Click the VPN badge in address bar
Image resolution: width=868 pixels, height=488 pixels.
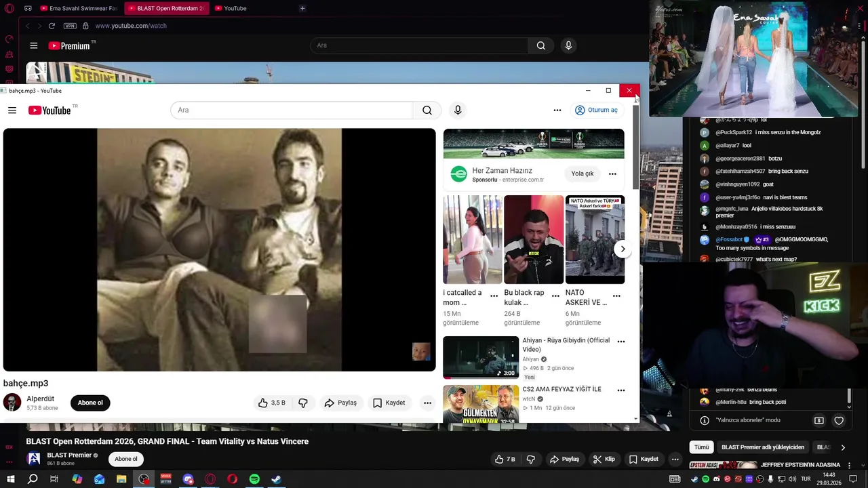[x=70, y=26]
